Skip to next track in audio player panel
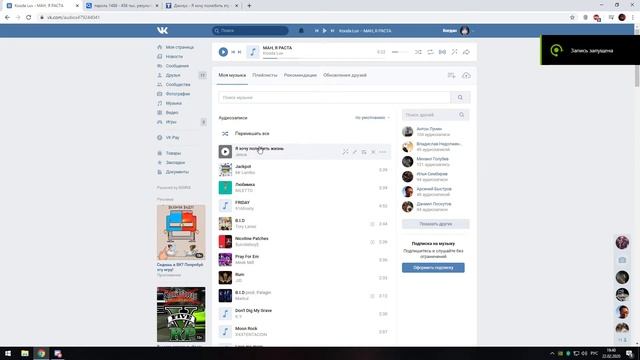 [240, 52]
